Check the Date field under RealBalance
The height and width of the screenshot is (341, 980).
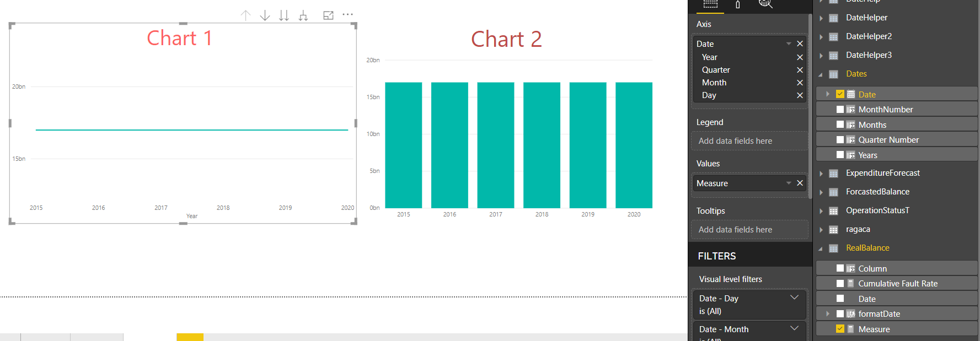[840, 299]
